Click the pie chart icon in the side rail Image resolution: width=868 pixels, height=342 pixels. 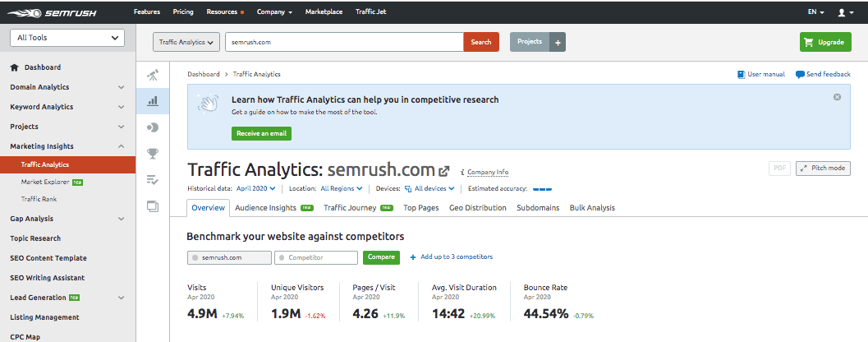[x=153, y=127]
